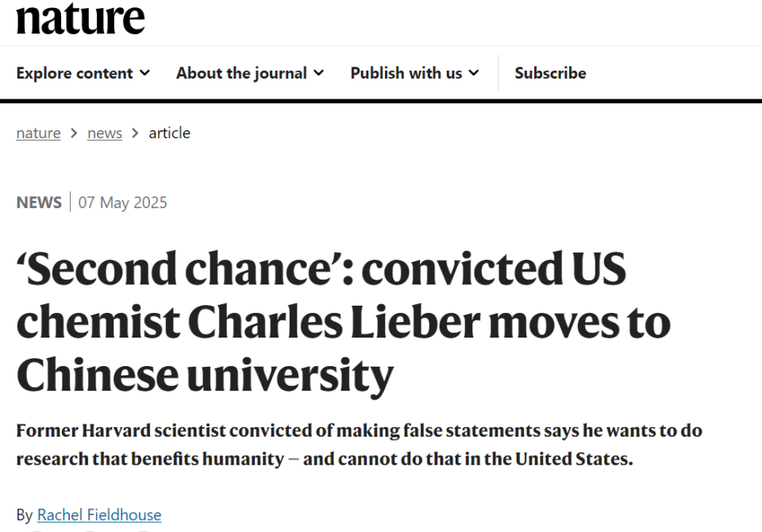Go to nature breadcrumb link
762x532 pixels.
pos(38,133)
